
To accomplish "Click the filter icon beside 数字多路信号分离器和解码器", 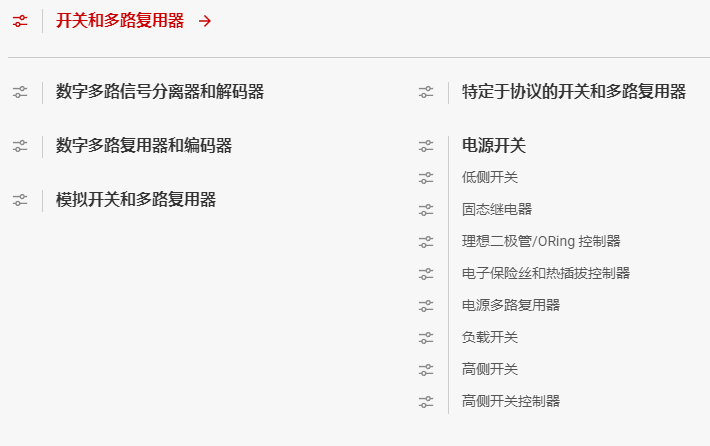I will (20, 92).
